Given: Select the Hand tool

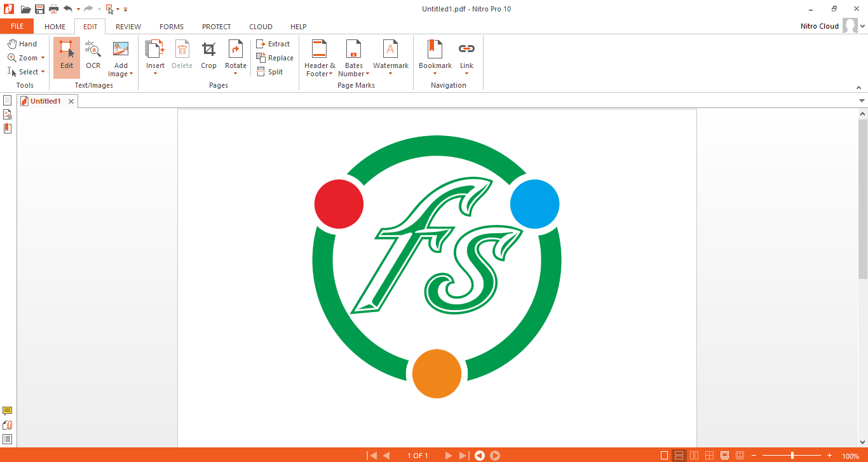Looking at the screenshot, I should pyautogui.click(x=22, y=44).
